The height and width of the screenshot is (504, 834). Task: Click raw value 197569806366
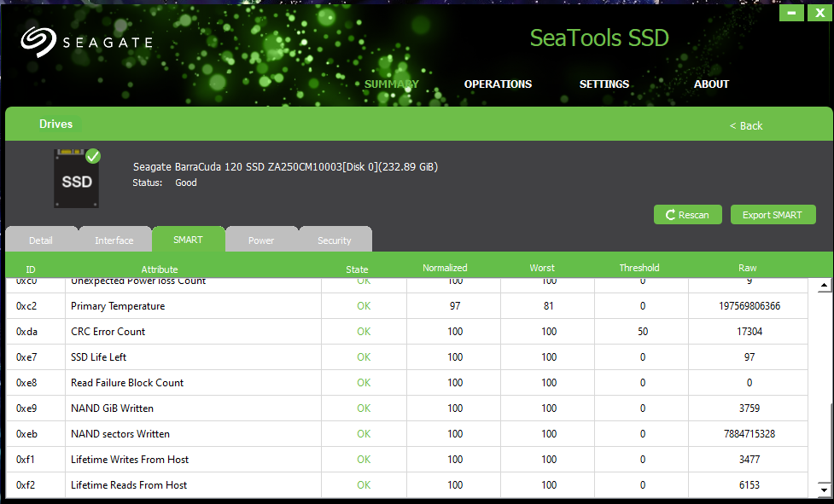749,306
